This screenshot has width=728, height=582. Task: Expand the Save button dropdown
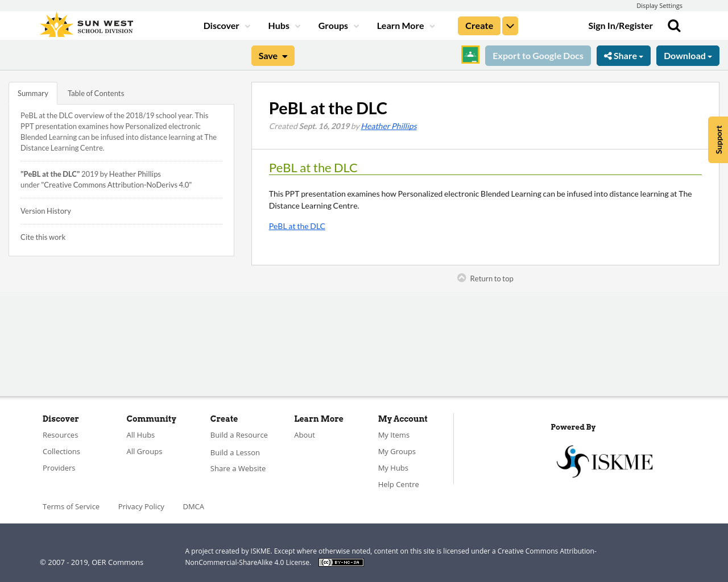(x=284, y=55)
